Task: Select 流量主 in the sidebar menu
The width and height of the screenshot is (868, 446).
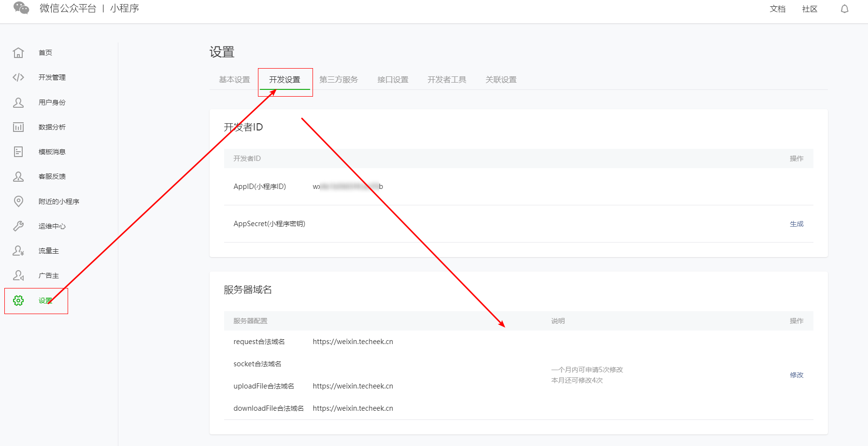Action: pyautogui.click(x=49, y=251)
